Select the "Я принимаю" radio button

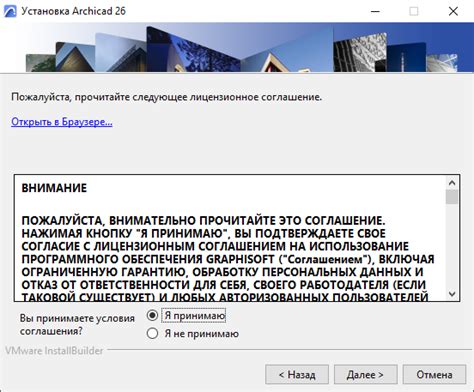click(152, 315)
